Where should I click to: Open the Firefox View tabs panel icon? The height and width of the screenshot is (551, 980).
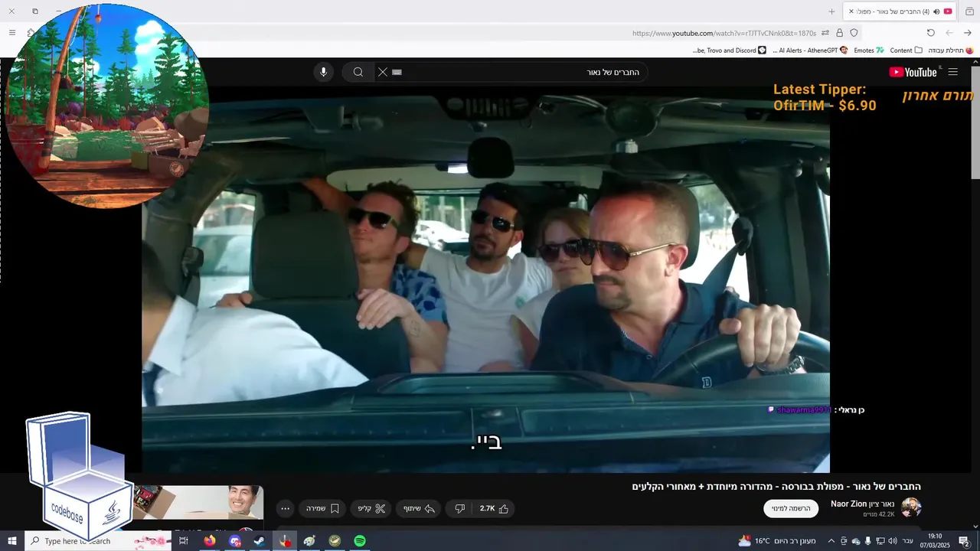click(969, 11)
